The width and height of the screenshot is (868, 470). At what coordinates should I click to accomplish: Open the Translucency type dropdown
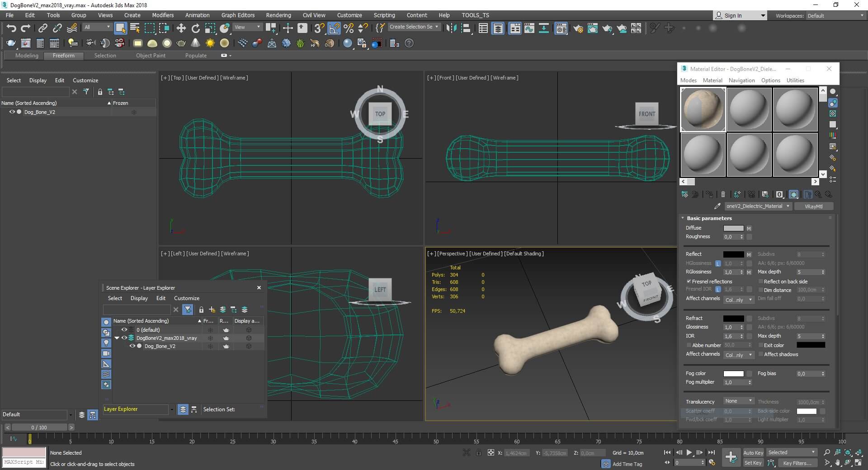738,401
